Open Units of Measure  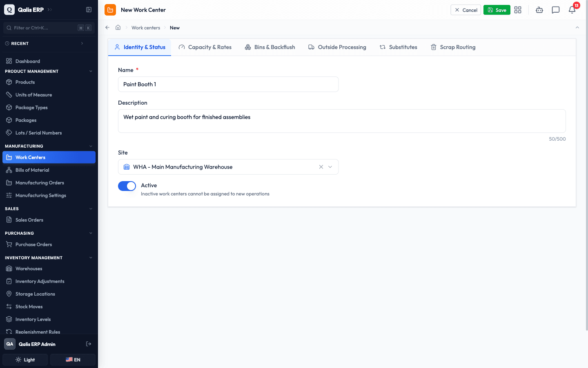49,95
